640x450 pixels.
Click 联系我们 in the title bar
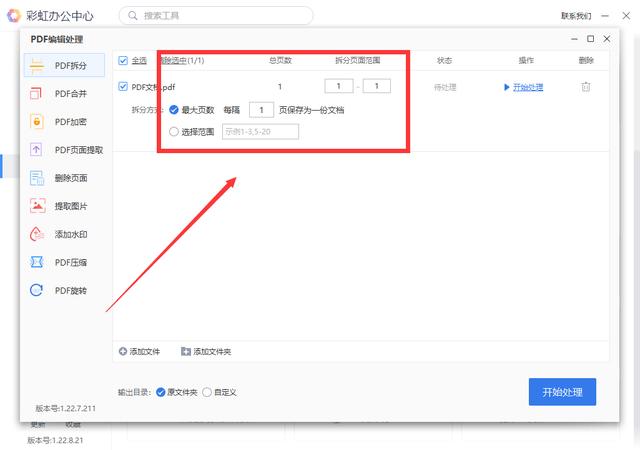pos(576,16)
